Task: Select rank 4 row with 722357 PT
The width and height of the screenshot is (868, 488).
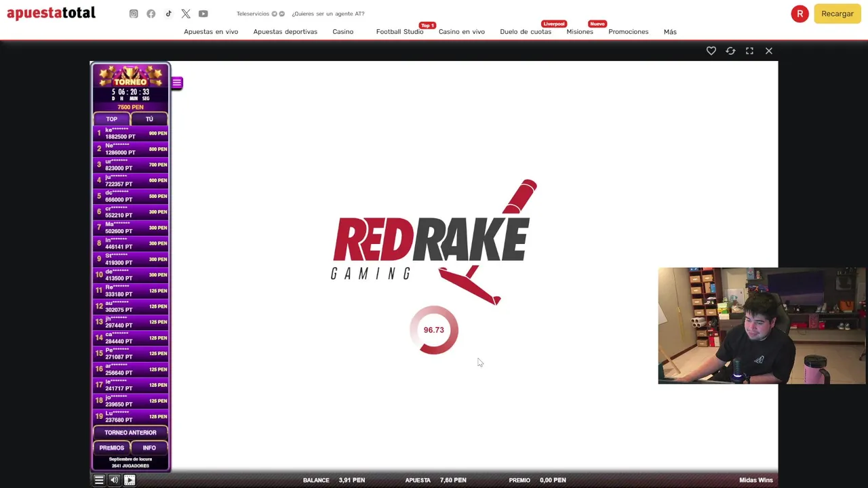Action: point(130,180)
